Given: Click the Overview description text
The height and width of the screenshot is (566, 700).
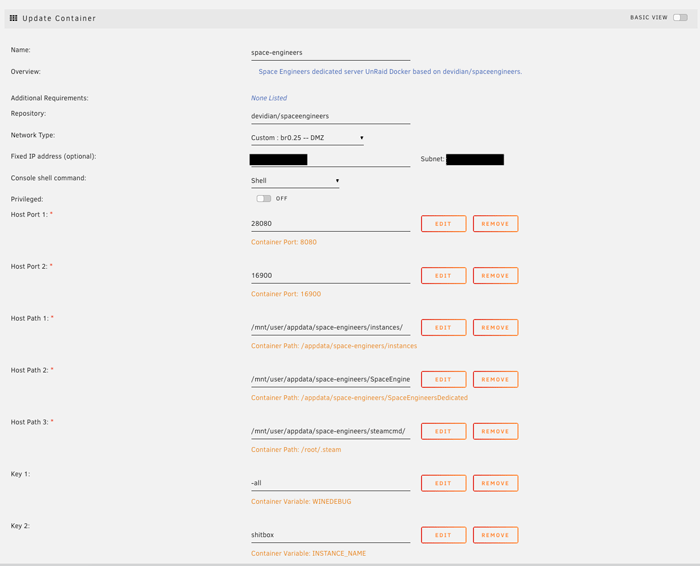Looking at the screenshot, I should (390, 71).
